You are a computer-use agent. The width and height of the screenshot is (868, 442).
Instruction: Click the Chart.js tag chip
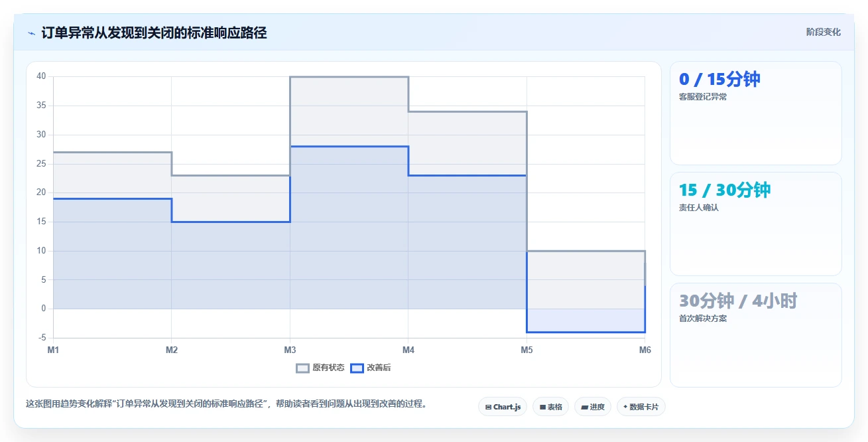point(503,407)
